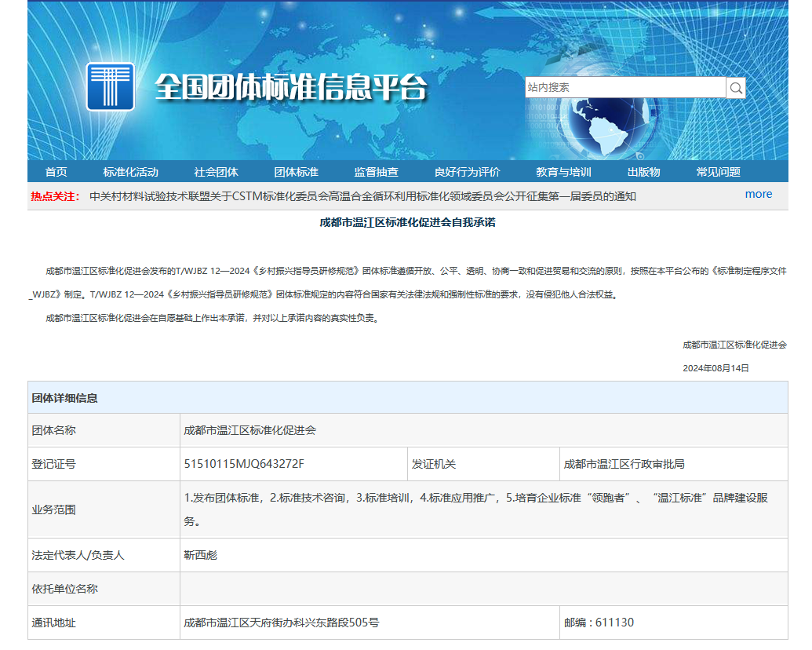Image resolution: width=812 pixels, height=650 pixels.
Task: Select 出版物 in the navigation
Action: [643, 172]
